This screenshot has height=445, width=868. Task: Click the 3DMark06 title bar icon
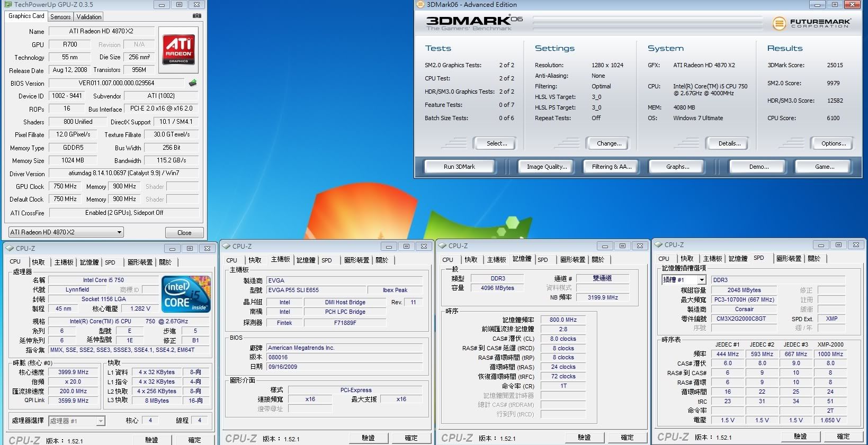[421, 5]
